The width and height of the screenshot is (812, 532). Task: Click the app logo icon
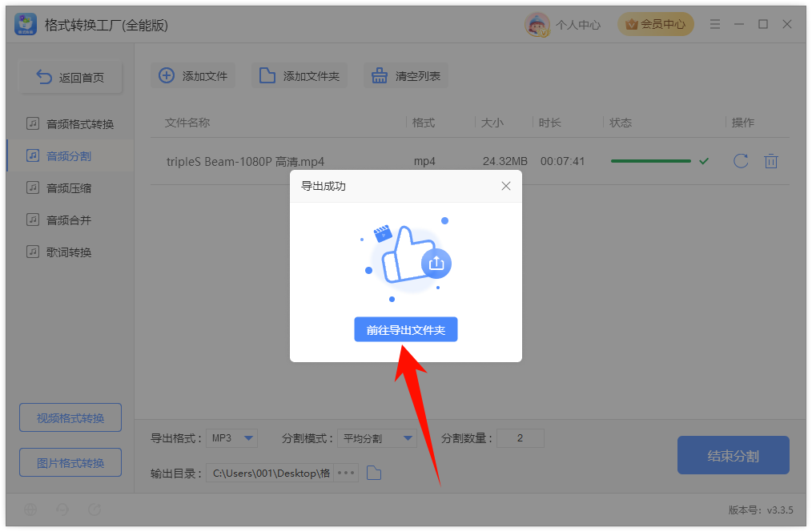[x=26, y=24]
